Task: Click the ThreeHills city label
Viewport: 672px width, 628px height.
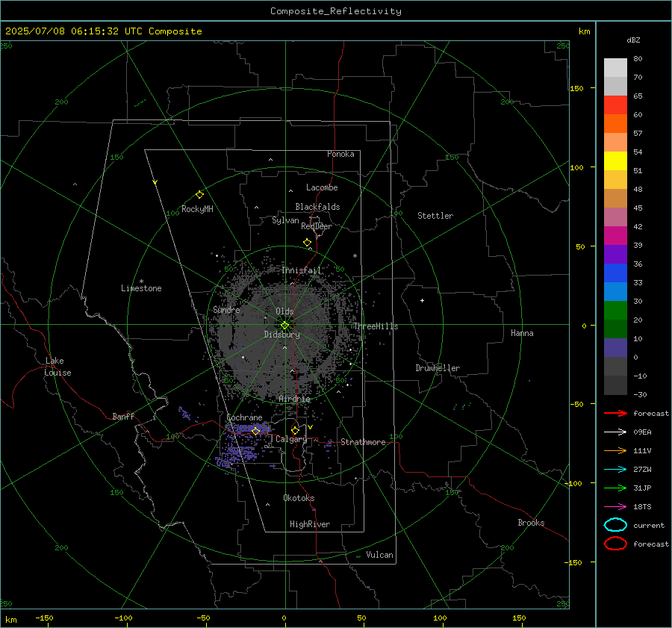Action: tap(376, 326)
